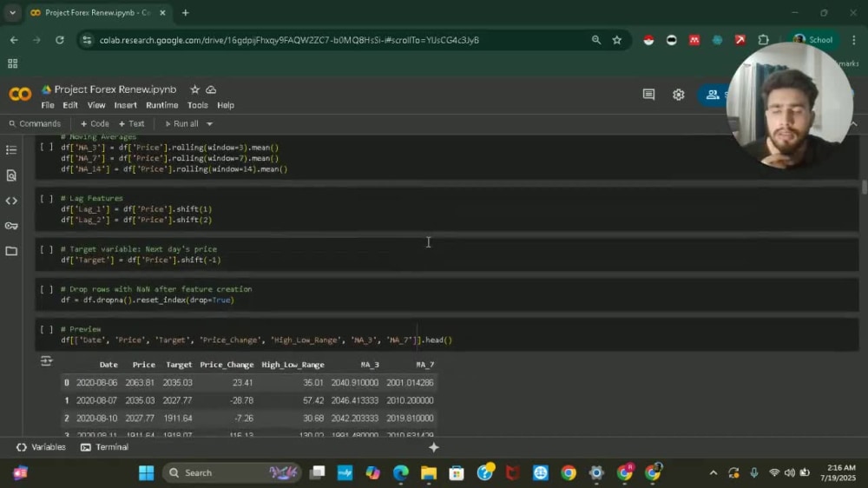Viewport: 868px width, 488px height.
Task: Open the Help menu
Action: click(x=226, y=105)
